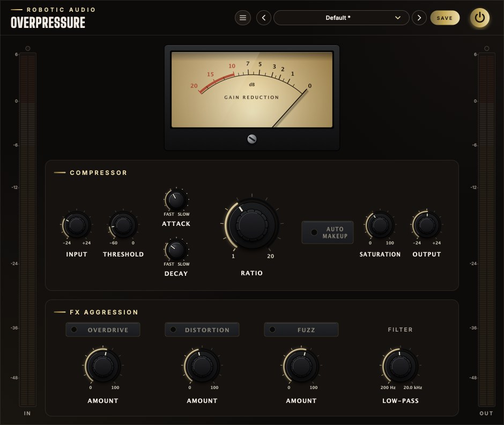Click the RATIO label
504x425 pixels.
point(251,273)
